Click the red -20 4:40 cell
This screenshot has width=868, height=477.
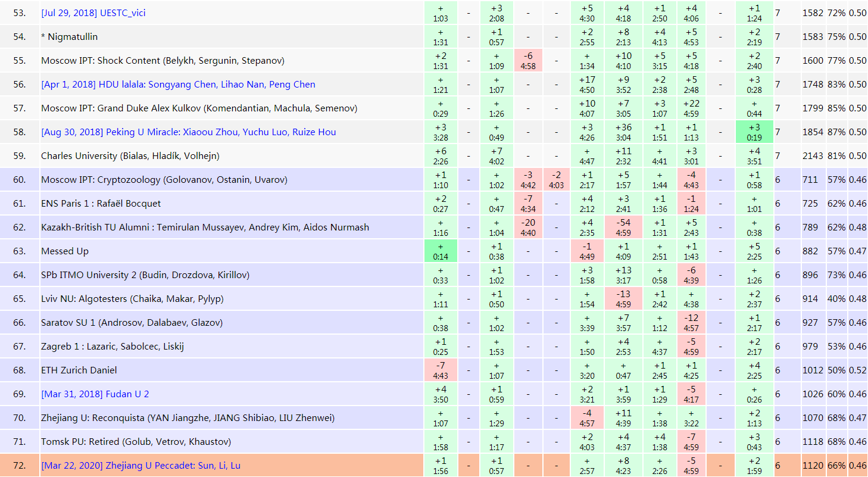527,227
